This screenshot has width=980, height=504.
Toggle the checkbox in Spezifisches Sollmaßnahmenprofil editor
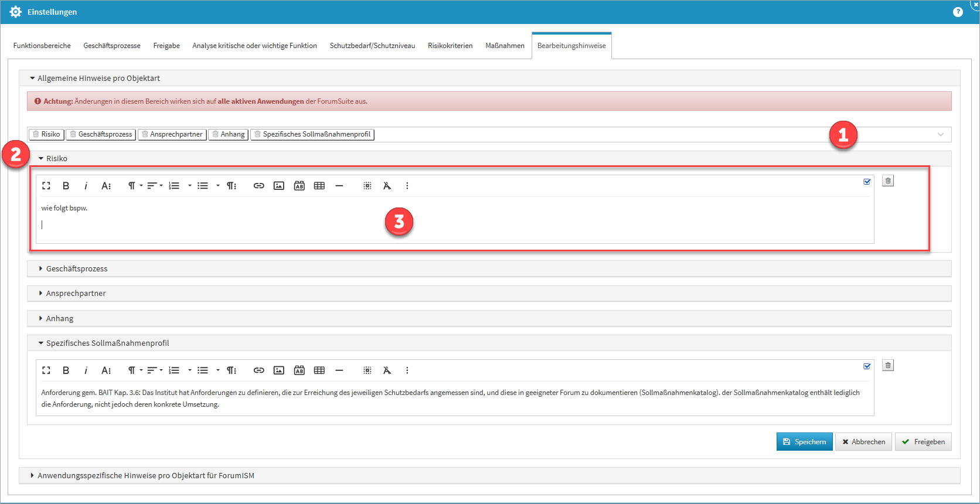(x=867, y=366)
